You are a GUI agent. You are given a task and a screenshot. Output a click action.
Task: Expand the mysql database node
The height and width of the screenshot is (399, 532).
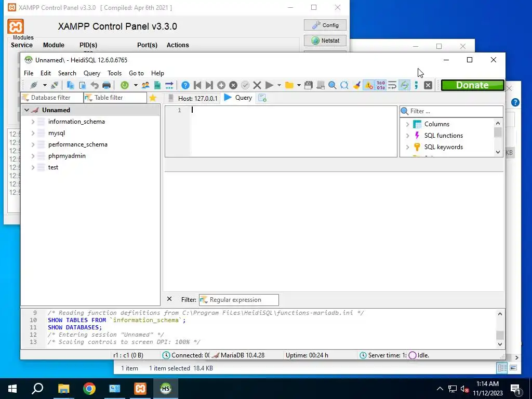33,133
